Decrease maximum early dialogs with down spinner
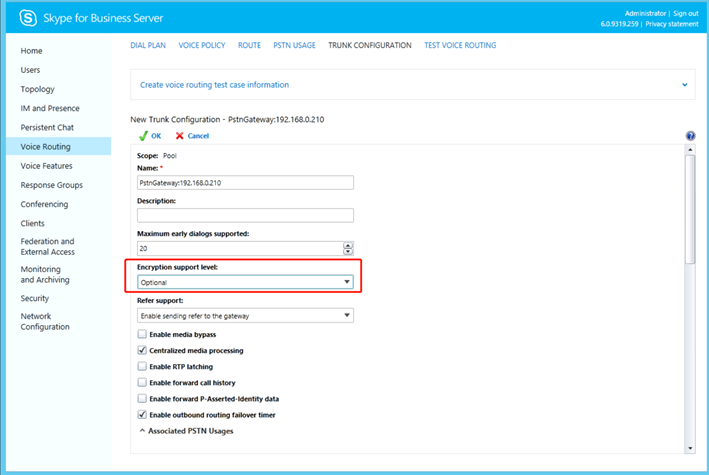This screenshot has height=475, width=709. [348, 251]
